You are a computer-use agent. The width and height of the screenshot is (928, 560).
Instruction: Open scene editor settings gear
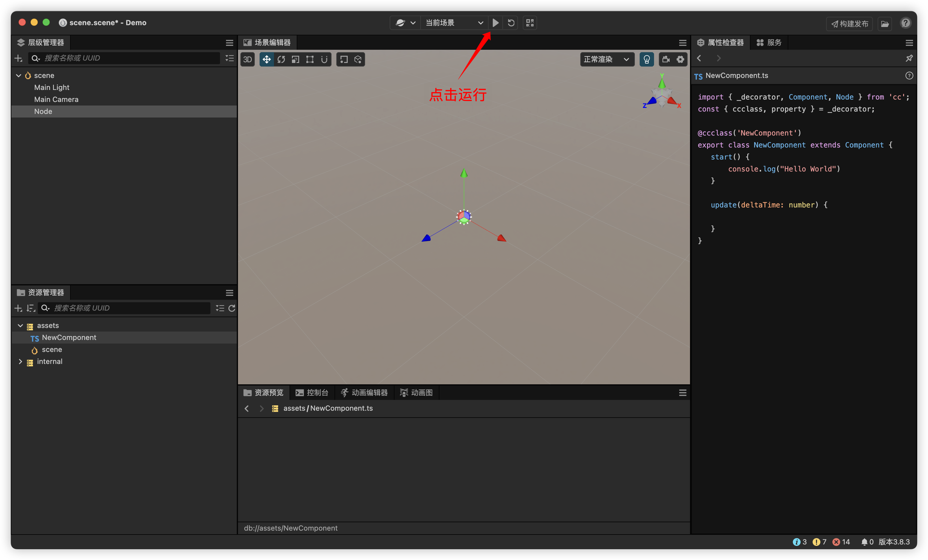(x=680, y=59)
